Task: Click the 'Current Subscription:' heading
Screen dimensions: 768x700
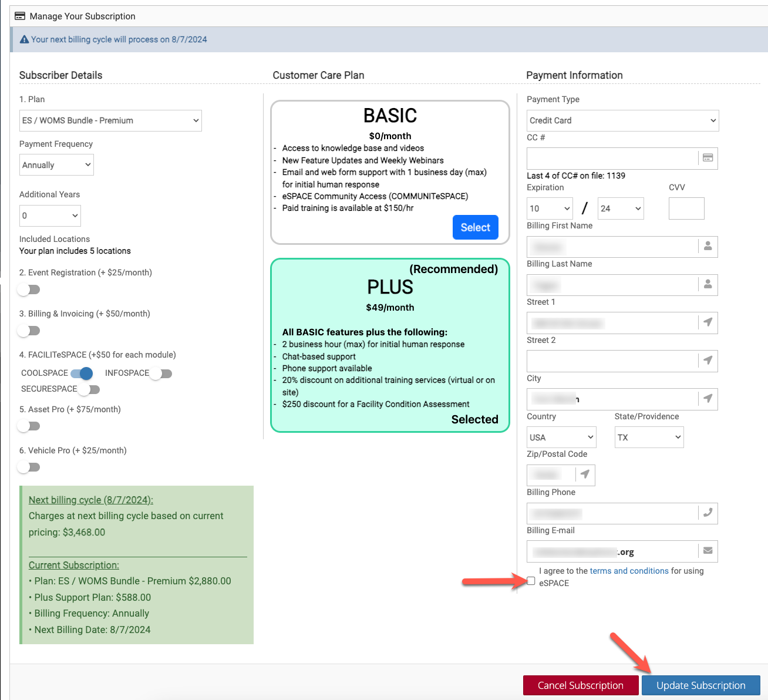Action: [74, 565]
